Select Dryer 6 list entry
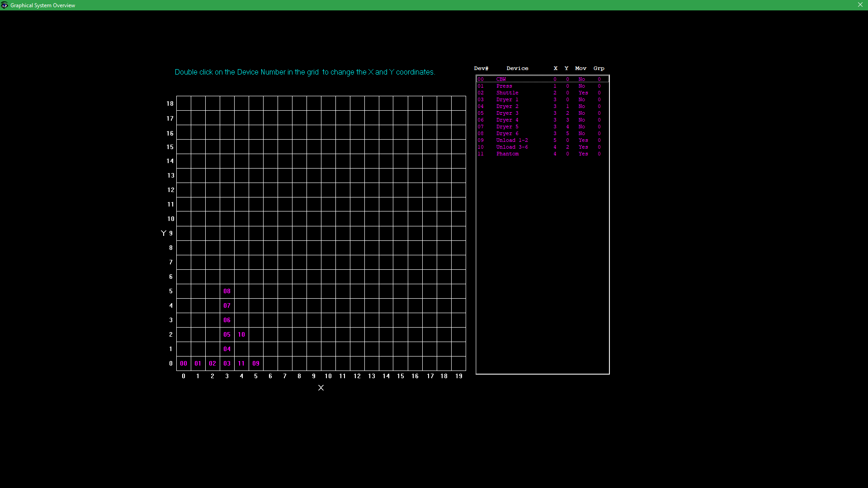 (507, 134)
